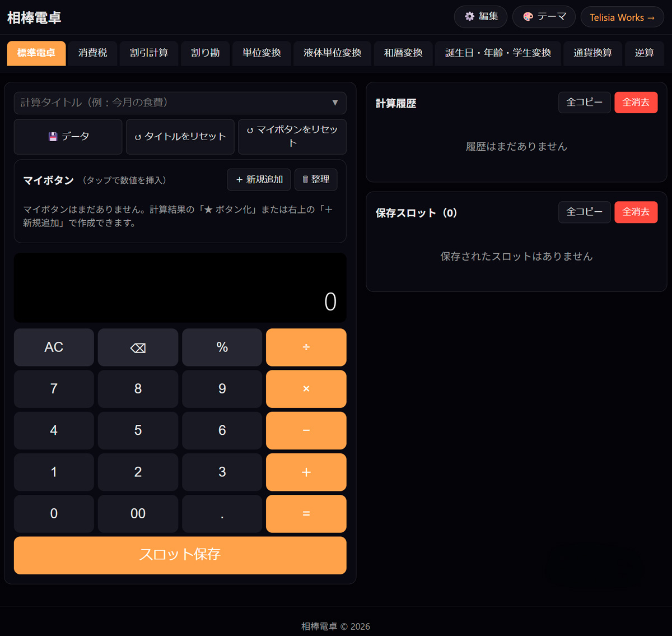The height and width of the screenshot is (636, 672).
Task: Expand the title suggestion list
Action: click(335, 103)
